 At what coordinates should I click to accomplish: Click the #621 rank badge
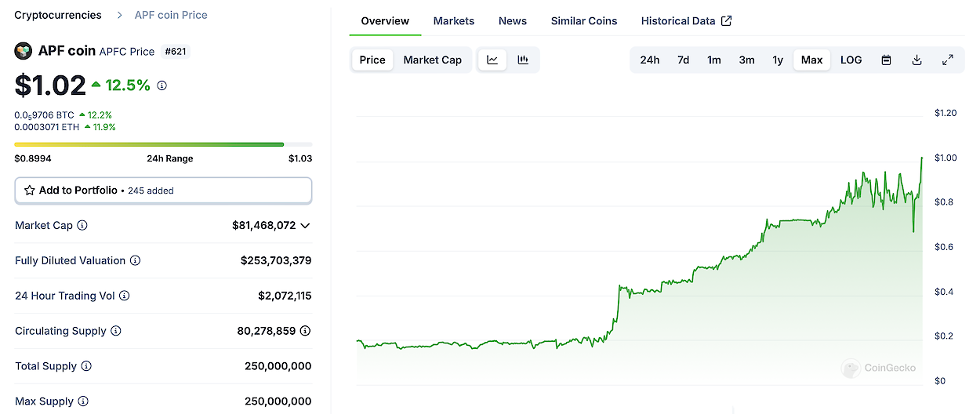pos(176,52)
